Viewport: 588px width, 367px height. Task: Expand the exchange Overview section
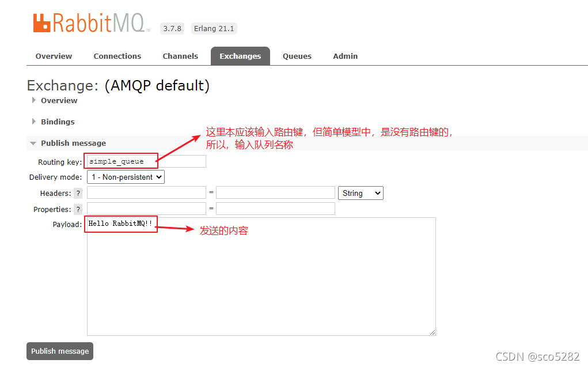[55, 101]
